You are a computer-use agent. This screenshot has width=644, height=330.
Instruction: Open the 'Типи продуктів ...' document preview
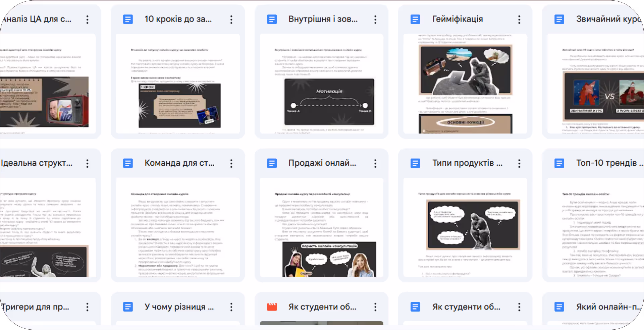pyautogui.click(x=465, y=227)
